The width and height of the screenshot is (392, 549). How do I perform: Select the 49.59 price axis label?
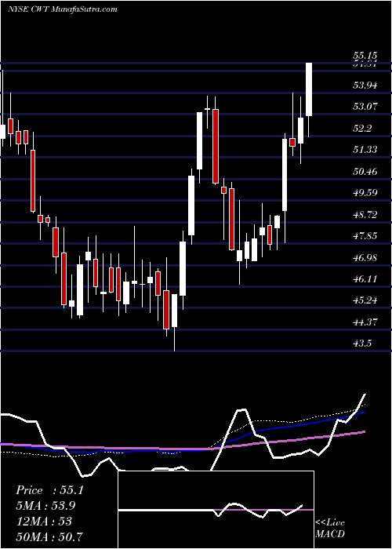pos(365,193)
